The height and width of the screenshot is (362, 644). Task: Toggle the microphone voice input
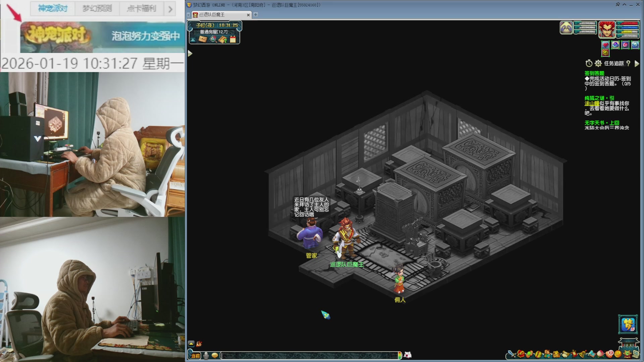point(206,355)
